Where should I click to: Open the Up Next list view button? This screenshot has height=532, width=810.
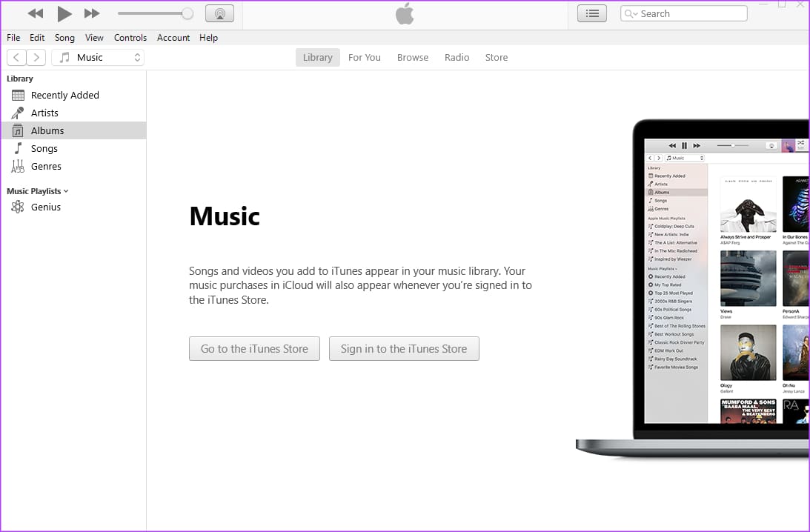pyautogui.click(x=592, y=13)
